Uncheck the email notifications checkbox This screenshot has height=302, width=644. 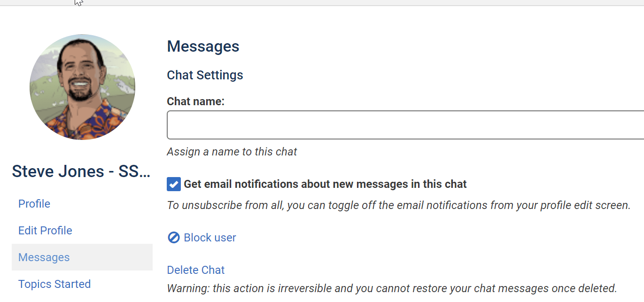pyautogui.click(x=174, y=184)
